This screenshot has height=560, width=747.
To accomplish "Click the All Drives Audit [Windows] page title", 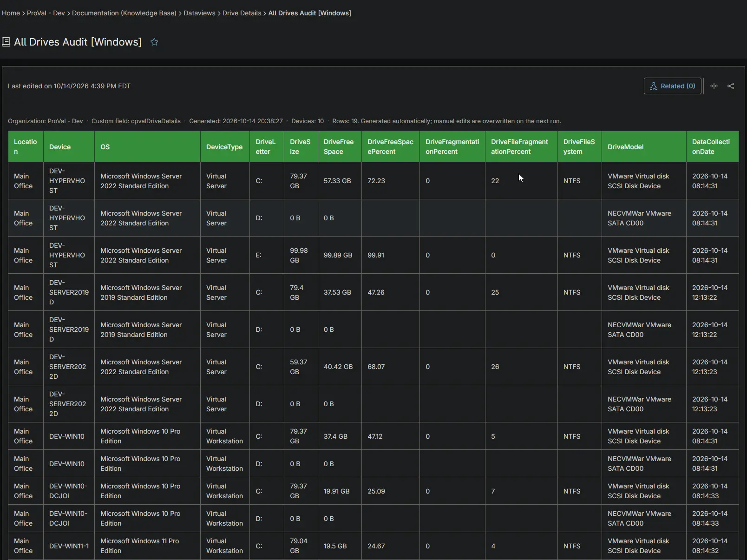I will click(78, 42).
